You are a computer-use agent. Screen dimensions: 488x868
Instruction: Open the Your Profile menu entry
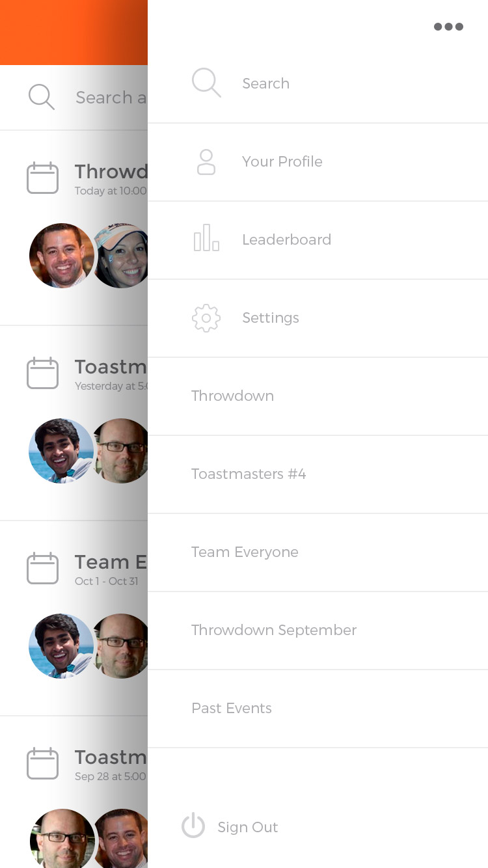pyautogui.click(x=282, y=161)
